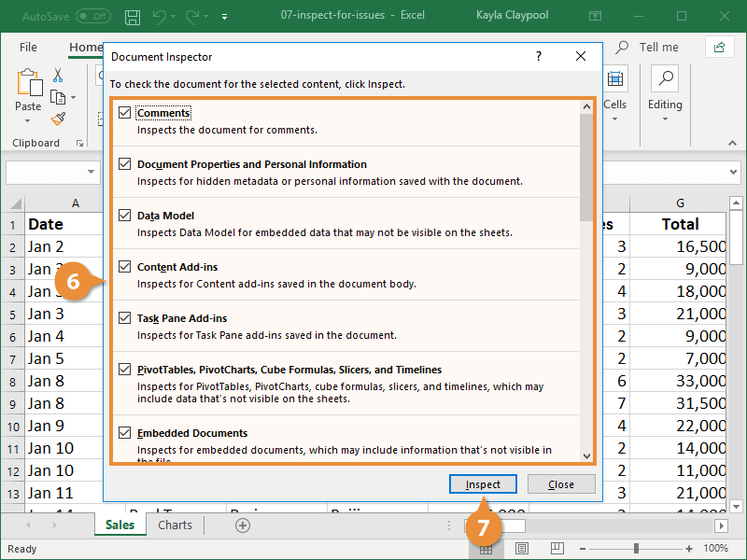Expand the Paste dropdown arrow

click(28, 121)
